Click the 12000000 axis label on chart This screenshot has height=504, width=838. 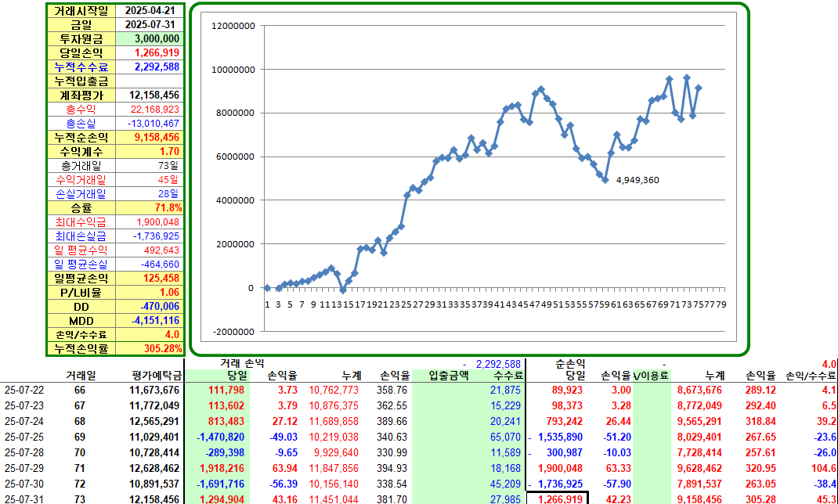[x=233, y=25]
